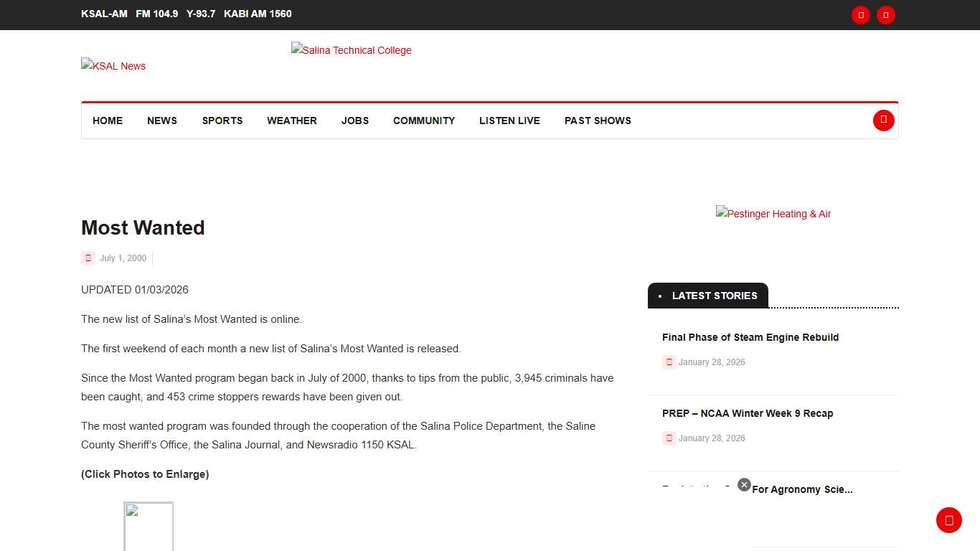Screen dimensions: 980x551
Task: Select the KSAL-AM station link
Action: click(104, 14)
